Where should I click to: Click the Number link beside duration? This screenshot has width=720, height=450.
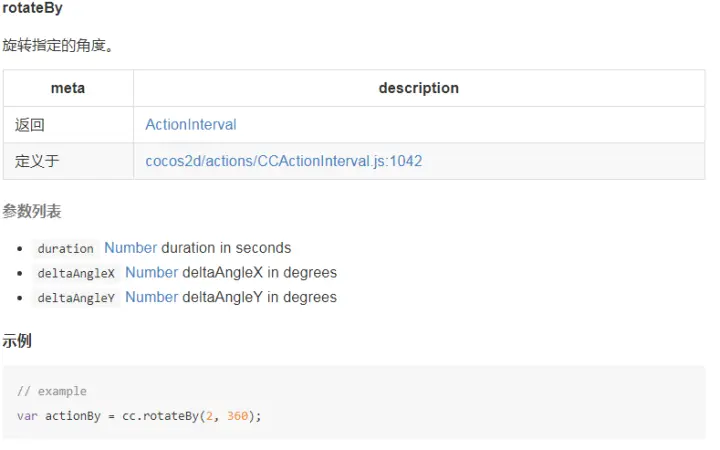point(130,248)
